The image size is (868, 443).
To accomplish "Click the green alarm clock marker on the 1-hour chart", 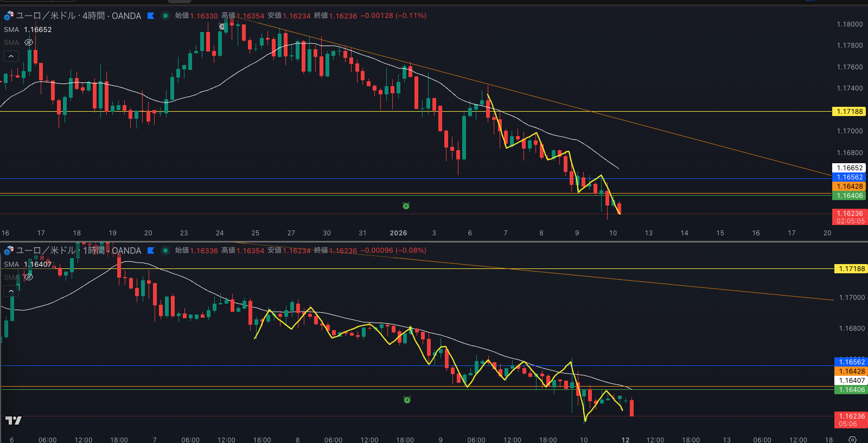I will [x=407, y=400].
